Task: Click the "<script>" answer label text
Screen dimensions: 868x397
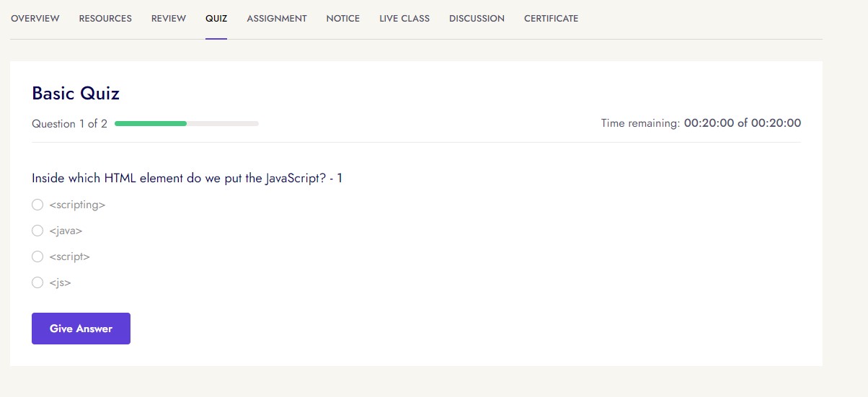Action: 70,257
